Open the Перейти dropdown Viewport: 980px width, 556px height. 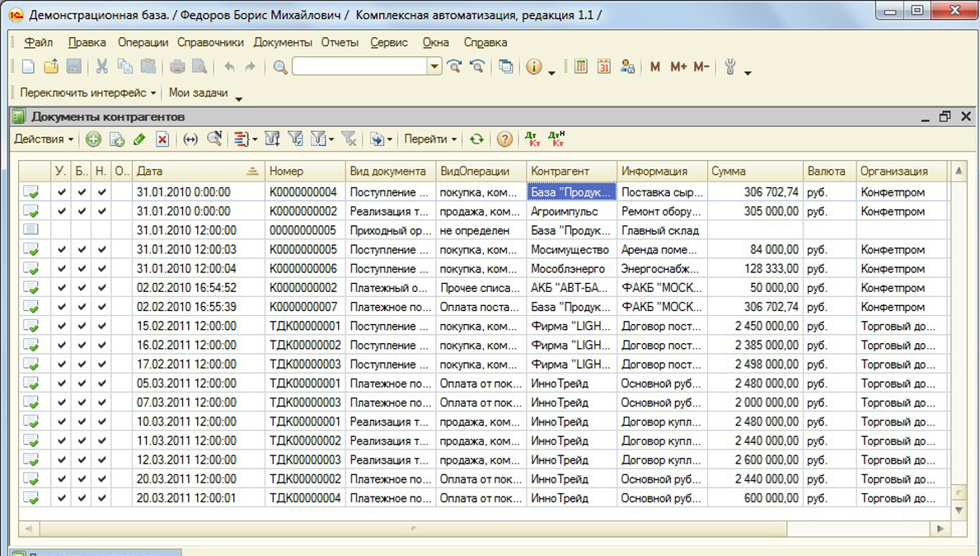point(430,139)
